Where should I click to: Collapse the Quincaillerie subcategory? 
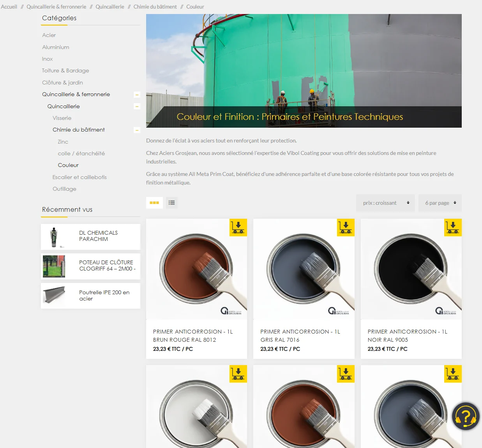point(137,106)
